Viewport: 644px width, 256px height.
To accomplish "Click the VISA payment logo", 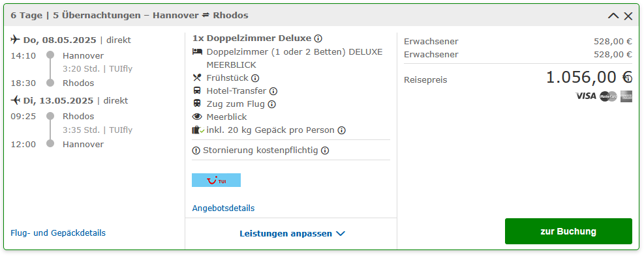I will click(586, 96).
